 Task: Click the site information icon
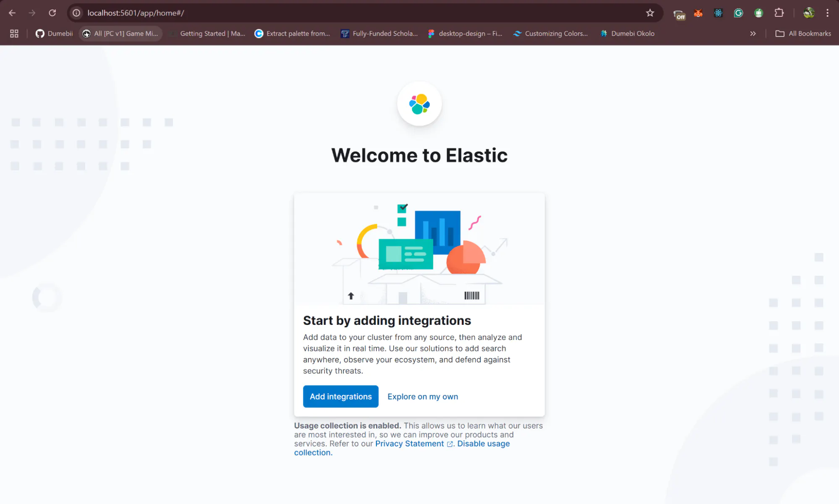point(76,13)
